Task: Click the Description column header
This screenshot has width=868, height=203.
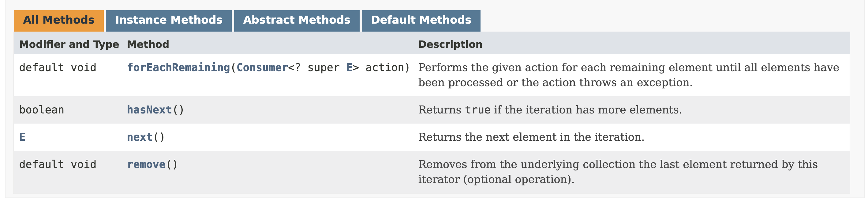Action: pos(450,44)
